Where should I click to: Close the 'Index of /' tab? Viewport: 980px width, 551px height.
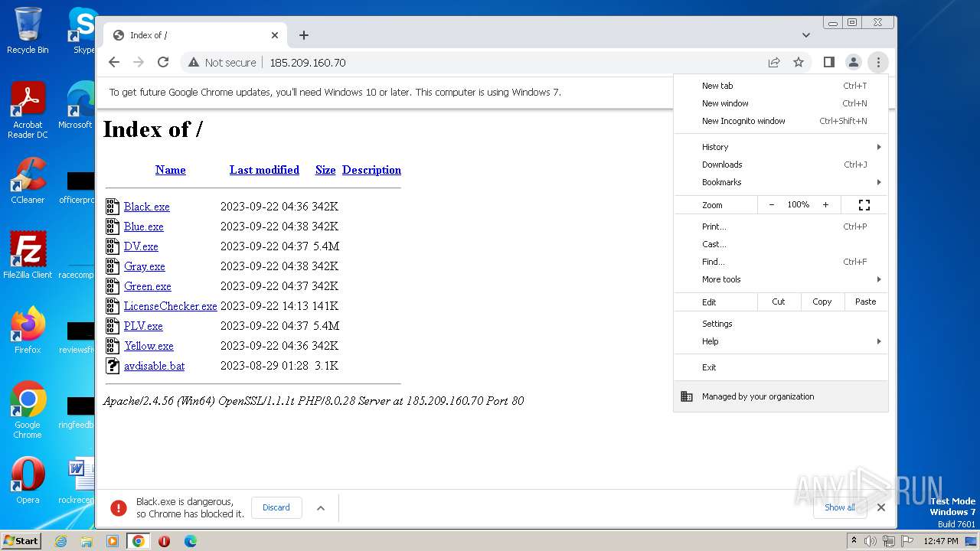click(275, 35)
